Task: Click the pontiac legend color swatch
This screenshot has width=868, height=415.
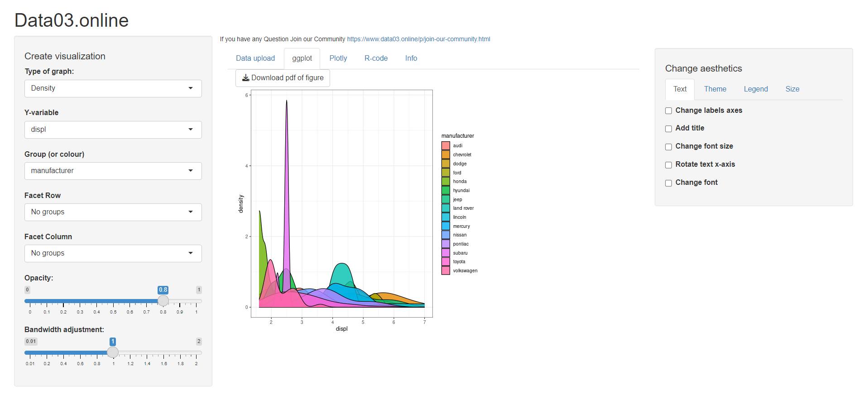Action: [446, 244]
